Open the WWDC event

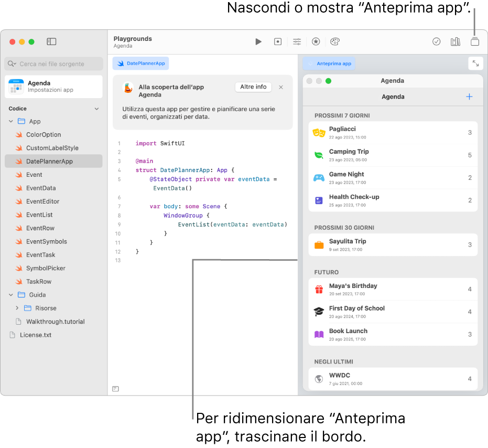click(393, 379)
